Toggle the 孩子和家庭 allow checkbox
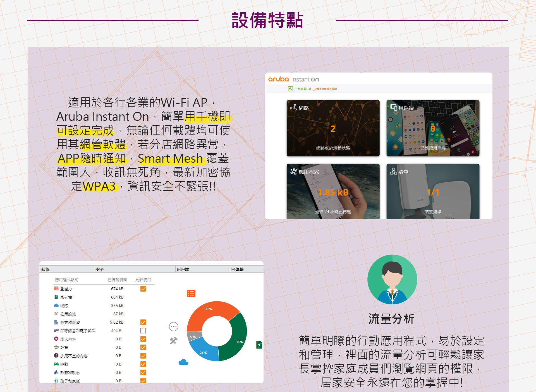The image size is (536, 392). tap(143, 381)
